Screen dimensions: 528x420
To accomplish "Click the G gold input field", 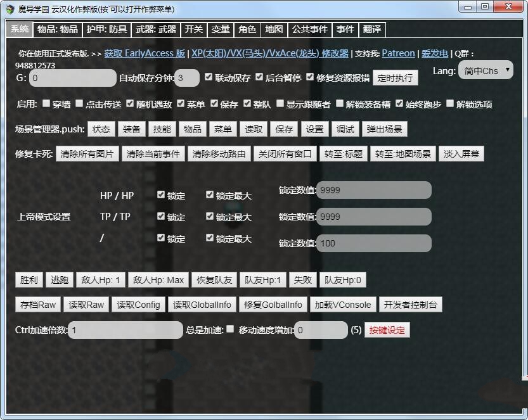I will coord(73,79).
